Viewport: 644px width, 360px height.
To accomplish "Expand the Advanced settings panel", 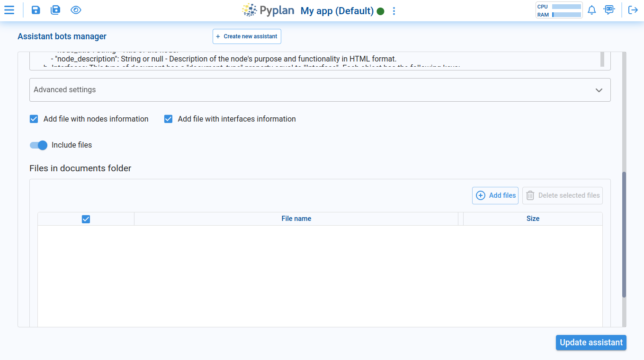I will (x=320, y=90).
